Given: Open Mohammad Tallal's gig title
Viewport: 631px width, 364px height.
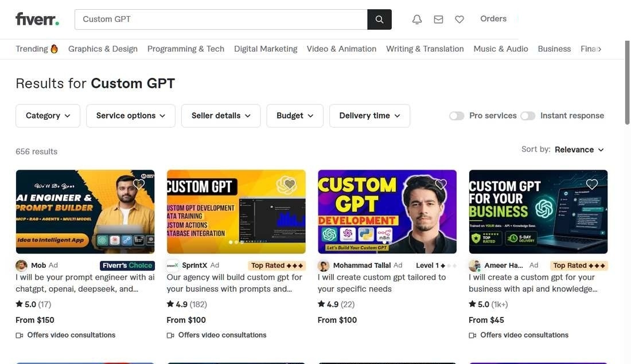Looking at the screenshot, I should (x=381, y=283).
